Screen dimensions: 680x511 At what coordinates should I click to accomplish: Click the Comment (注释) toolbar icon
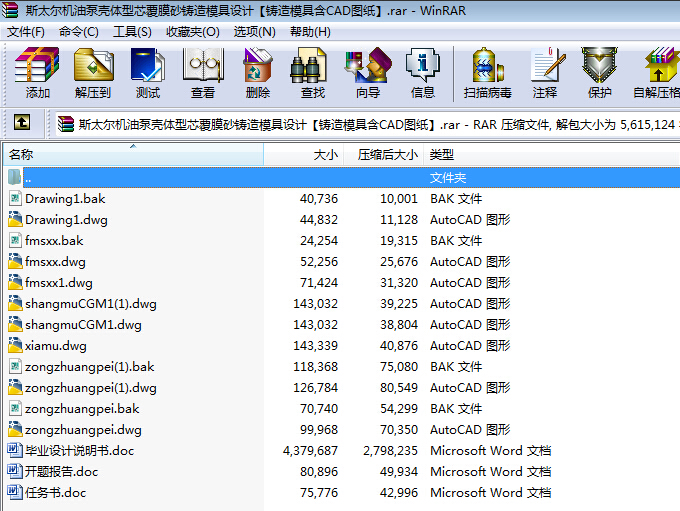tap(548, 65)
